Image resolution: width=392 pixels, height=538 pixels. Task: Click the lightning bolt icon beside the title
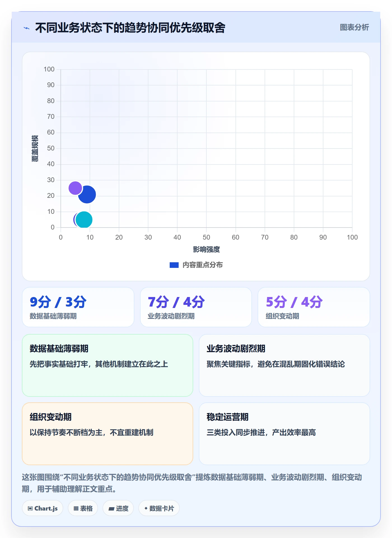point(27,28)
